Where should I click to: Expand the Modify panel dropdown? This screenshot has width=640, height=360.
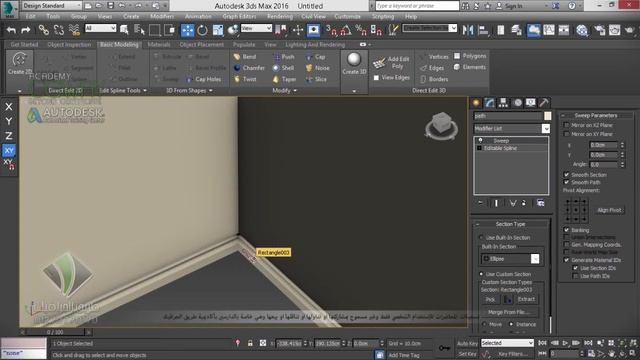point(284,90)
